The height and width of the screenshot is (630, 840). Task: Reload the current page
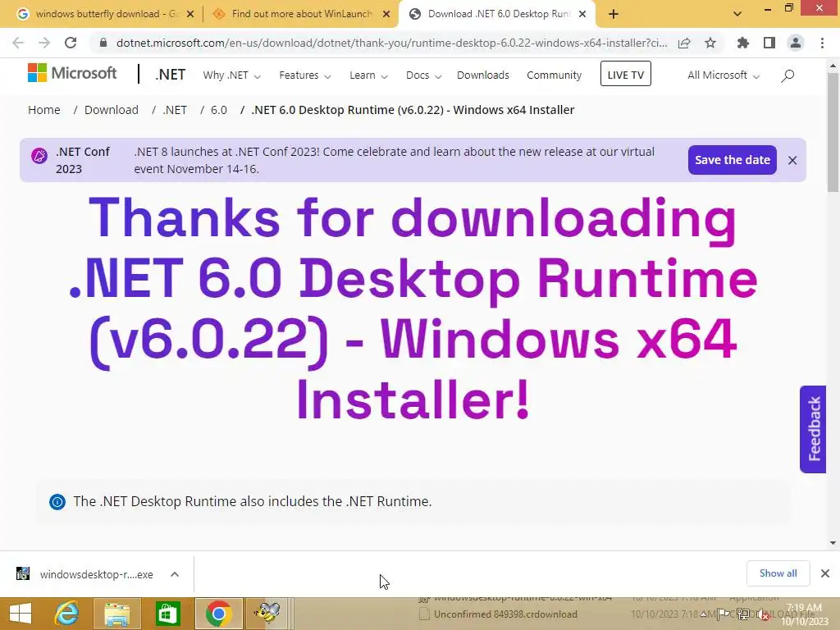71,43
